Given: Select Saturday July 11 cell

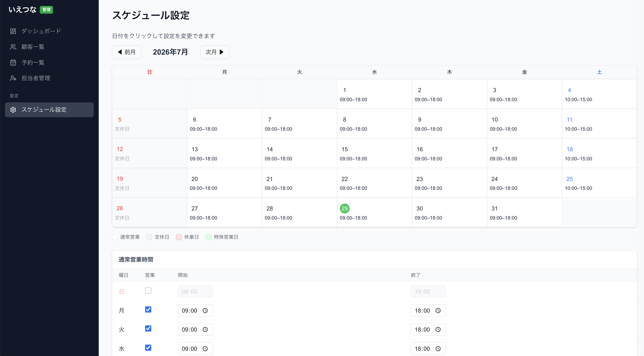Looking at the screenshot, I should pyautogui.click(x=599, y=123).
